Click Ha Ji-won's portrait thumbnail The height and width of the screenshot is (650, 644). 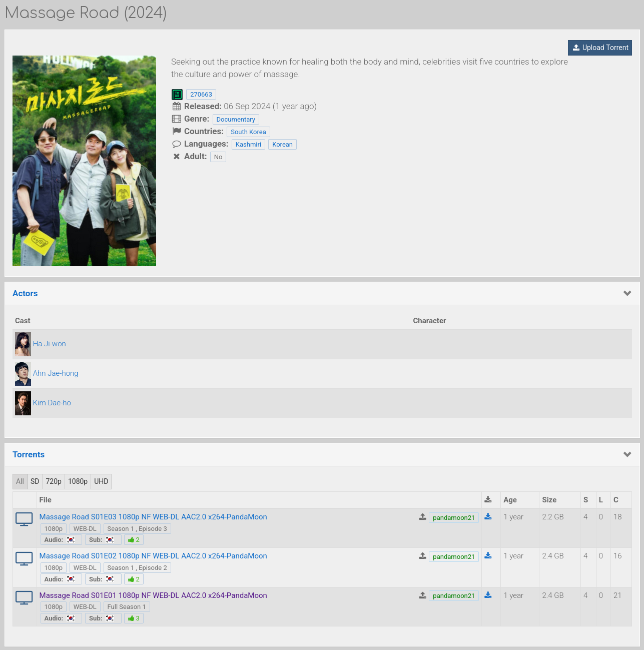(23, 344)
